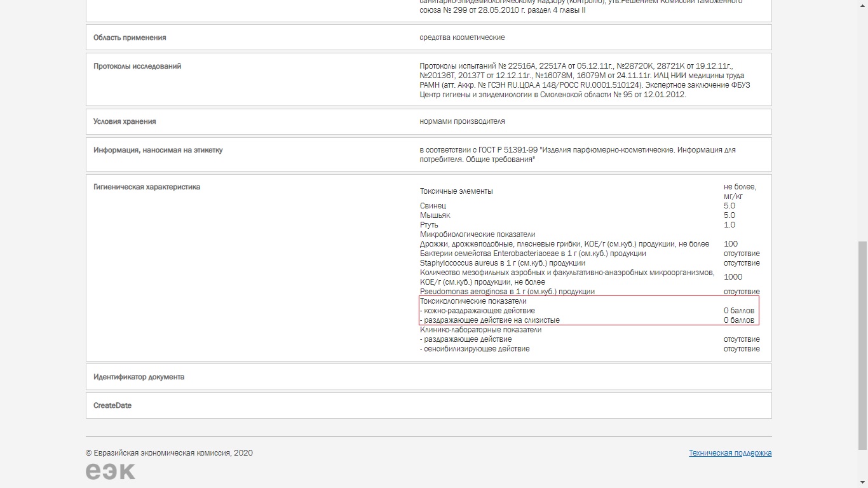This screenshot has height=488, width=868.
Task: Click the Staphylococcus aureus row text
Action: coord(502,263)
